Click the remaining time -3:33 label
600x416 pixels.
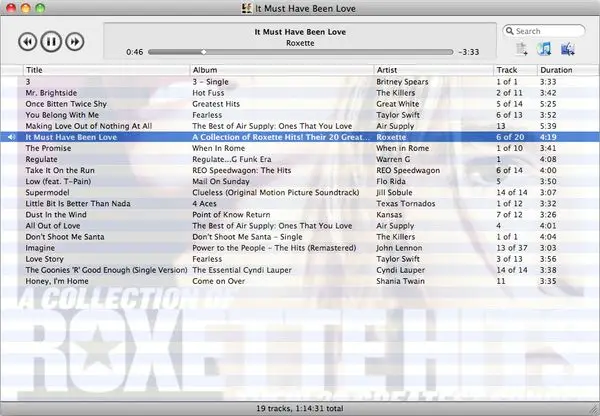[469, 52]
